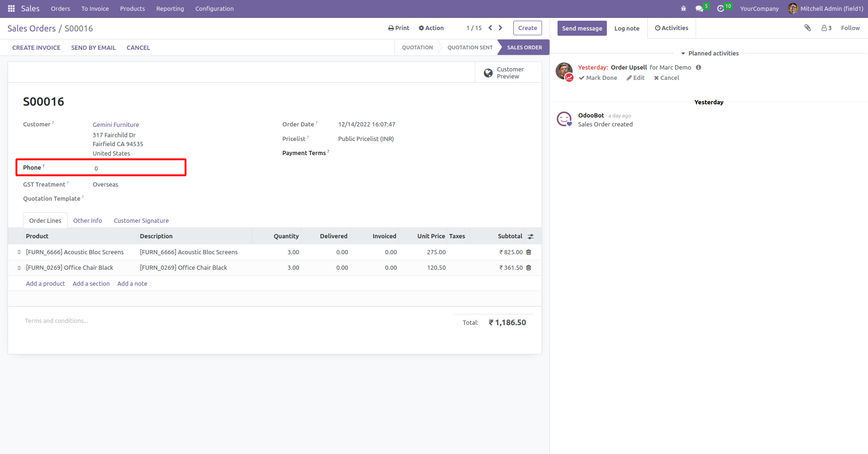Select the Order Lines tab

point(45,220)
